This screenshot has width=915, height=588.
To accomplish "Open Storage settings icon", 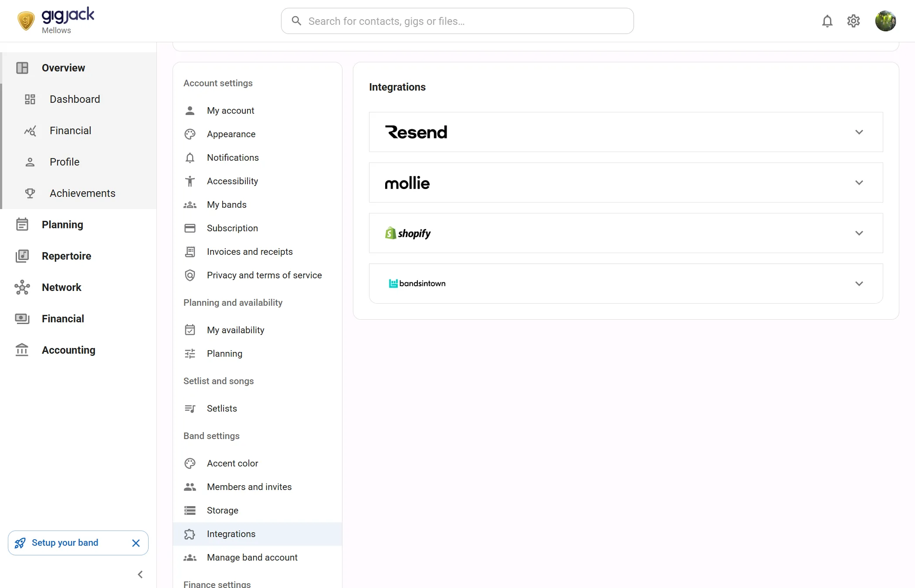I will 190,510.
